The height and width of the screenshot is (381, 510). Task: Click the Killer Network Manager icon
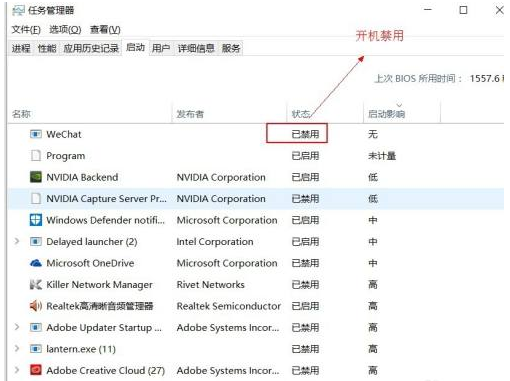click(x=36, y=284)
